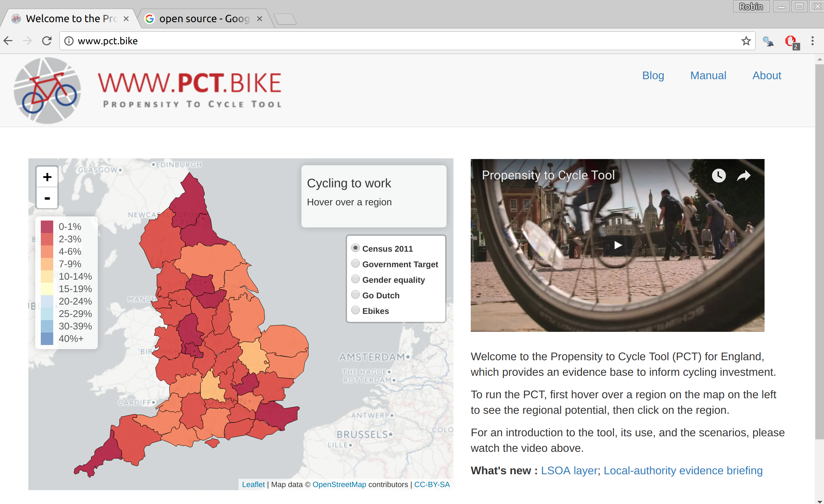Open the Robin profile menu

tap(751, 6)
